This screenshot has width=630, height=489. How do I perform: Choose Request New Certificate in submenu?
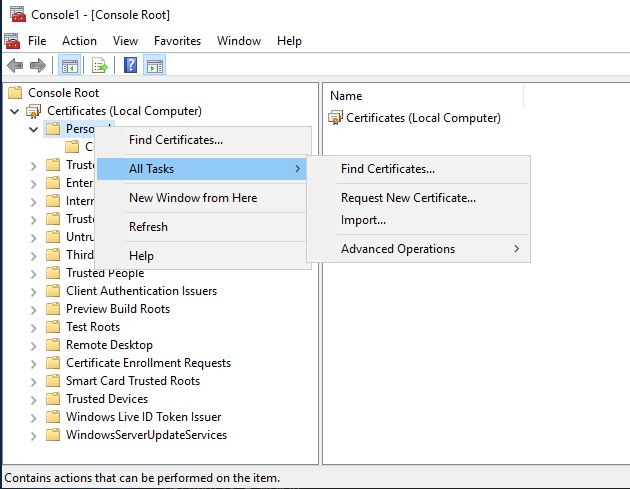[418, 198]
